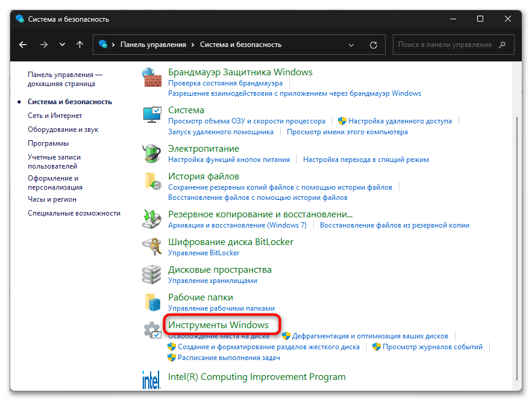Open Архивация и восстановление (Windows 7)
This screenshot has width=532, height=401.
click(237, 225)
